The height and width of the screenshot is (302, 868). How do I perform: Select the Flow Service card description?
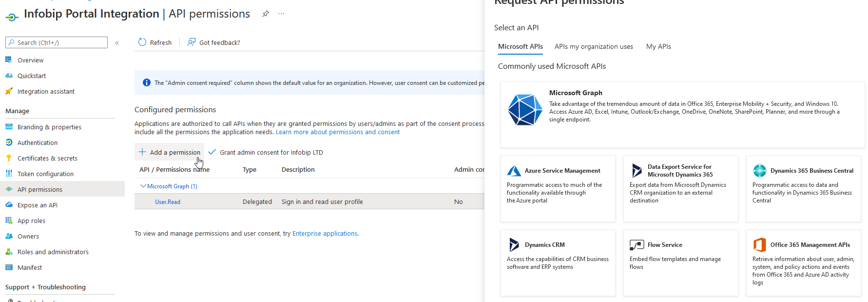point(675,263)
